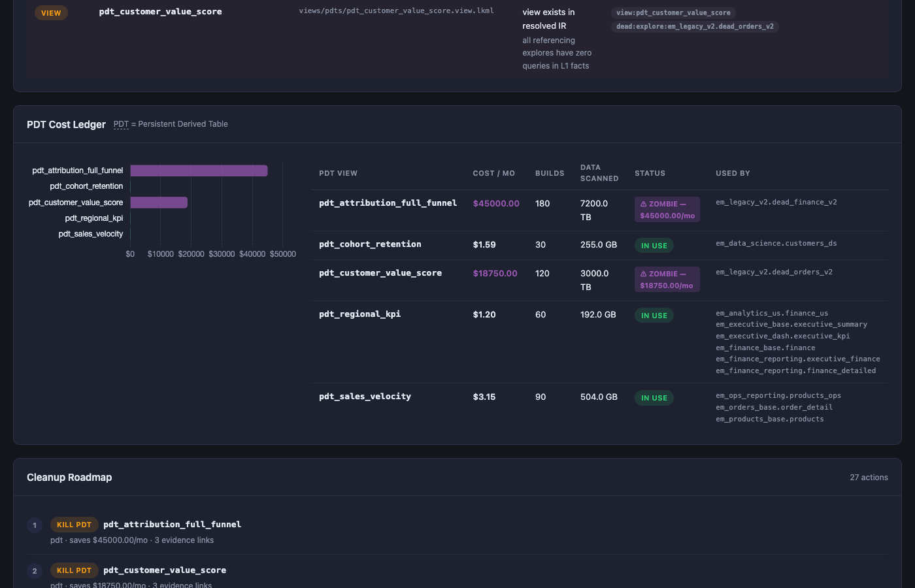Click step number 1 circle in roadmap

click(x=35, y=525)
